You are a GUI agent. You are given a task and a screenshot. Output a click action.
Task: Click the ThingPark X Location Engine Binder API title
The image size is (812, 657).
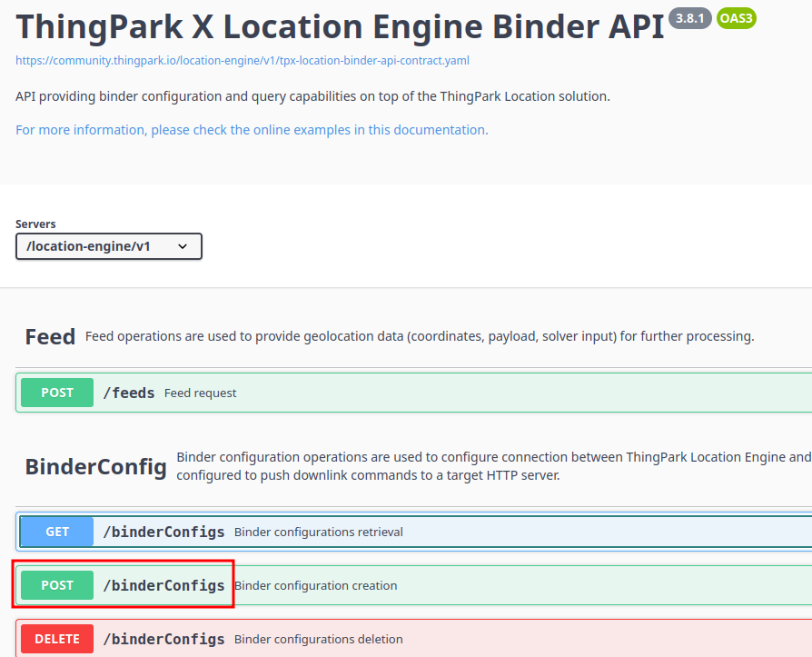coord(340,26)
